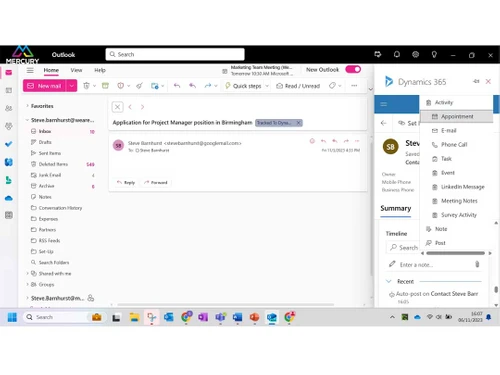Expand the ribbon with chevron
Screen dimensions: 500x375
370,89
